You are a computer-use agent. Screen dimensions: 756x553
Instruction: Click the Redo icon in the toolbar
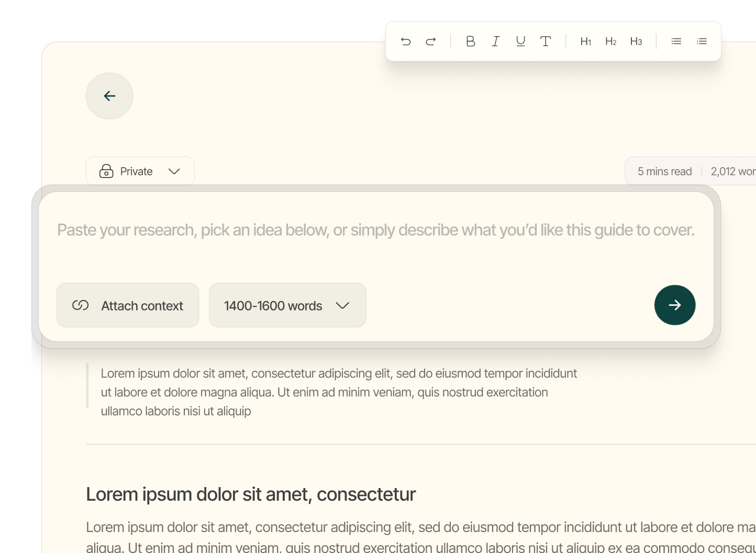430,41
